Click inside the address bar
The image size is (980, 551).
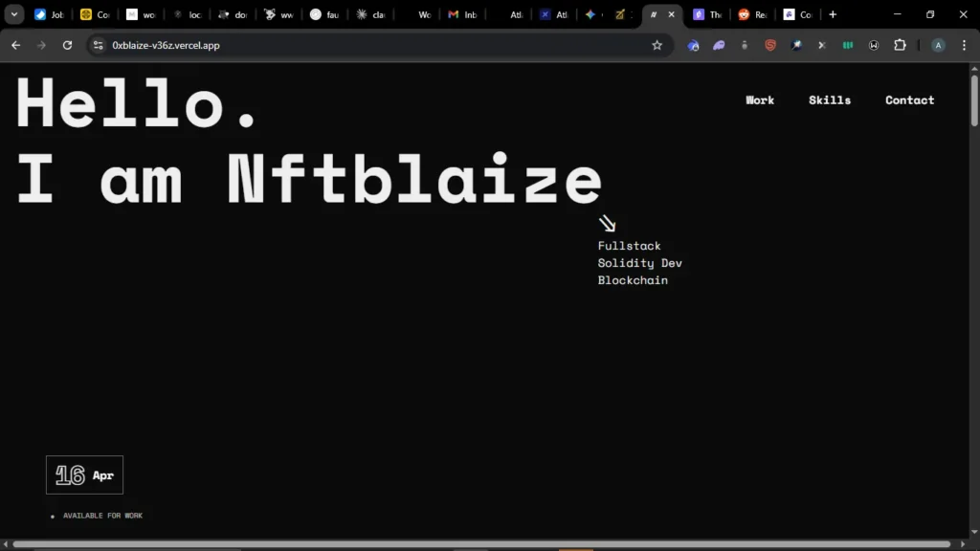click(287, 45)
